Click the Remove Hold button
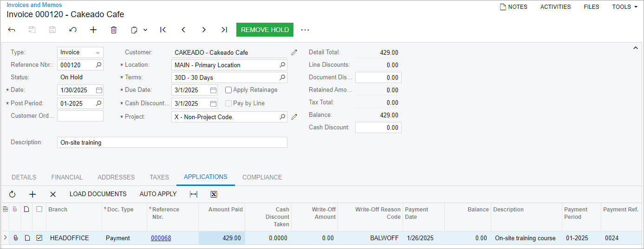 click(265, 30)
